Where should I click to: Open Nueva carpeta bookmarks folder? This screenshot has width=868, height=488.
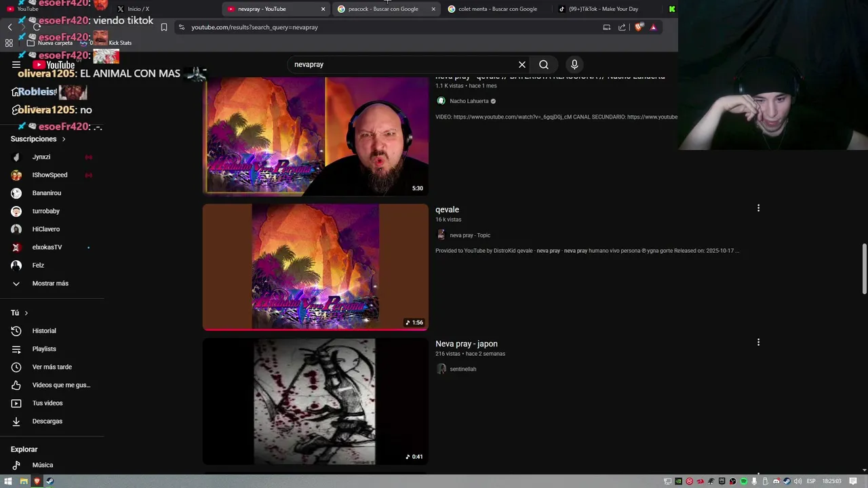click(x=50, y=43)
